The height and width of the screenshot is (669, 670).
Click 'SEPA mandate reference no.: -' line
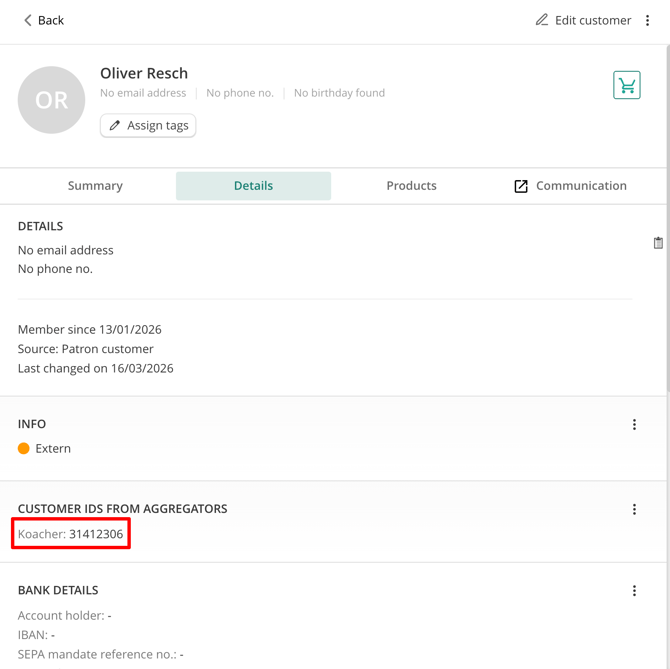[100, 654]
